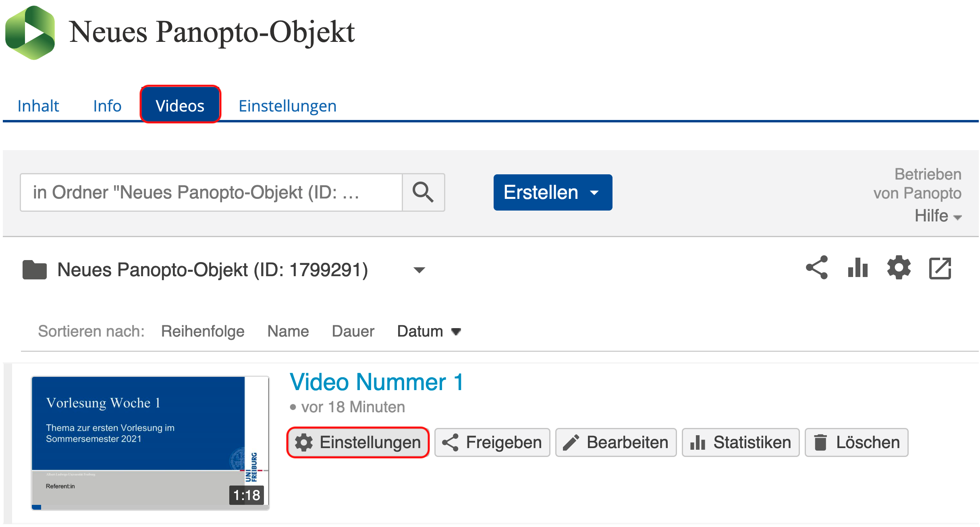Screen dimensions: 980x527
Task: Open folder in Panopto external link icon
Action: [x=940, y=268]
